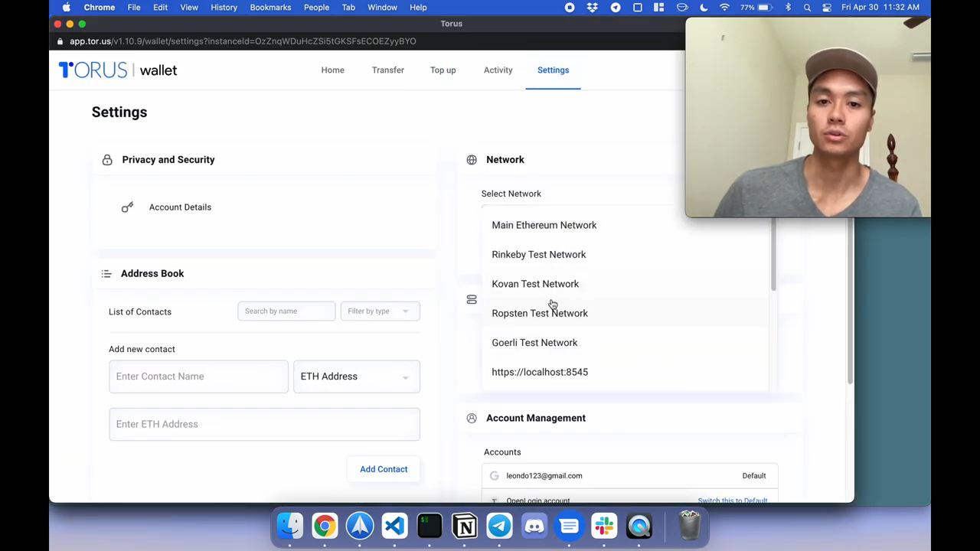Screen dimensions: 980x551
Task: Open Account Details
Action: pos(180,207)
